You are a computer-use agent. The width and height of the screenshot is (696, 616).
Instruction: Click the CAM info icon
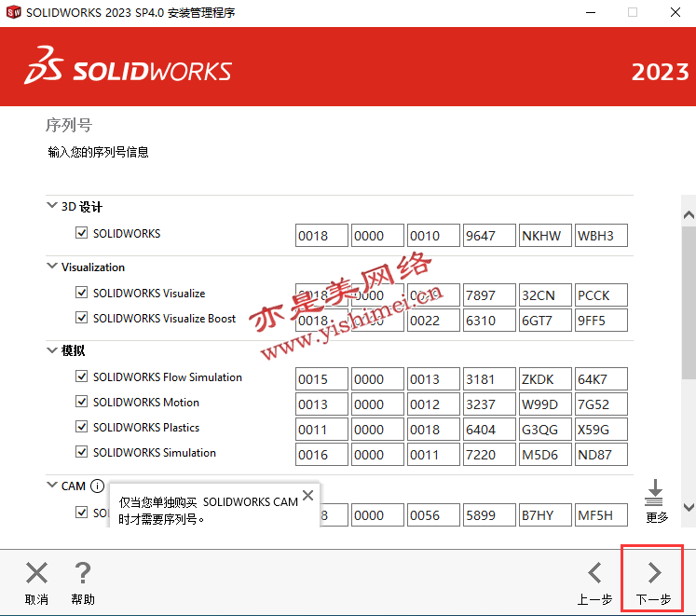[x=97, y=486]
